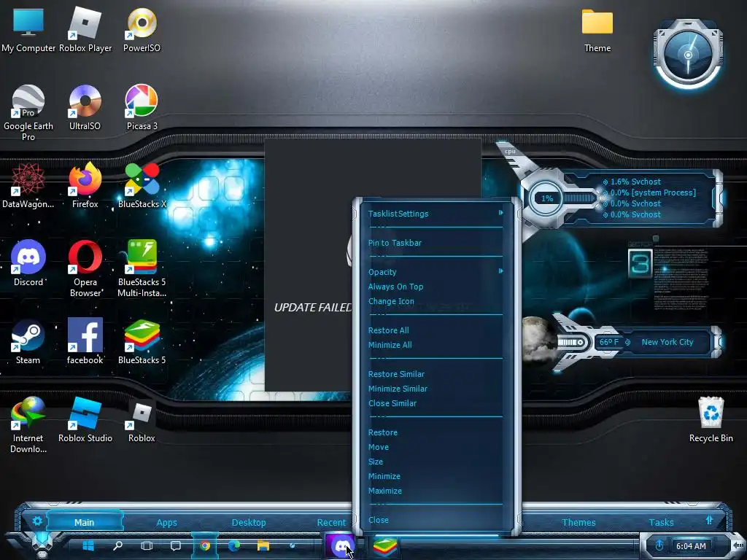Click the up-arrows icon beside the Tasks tab
This screenshot has height=560, width=747.
click(709, 520)
